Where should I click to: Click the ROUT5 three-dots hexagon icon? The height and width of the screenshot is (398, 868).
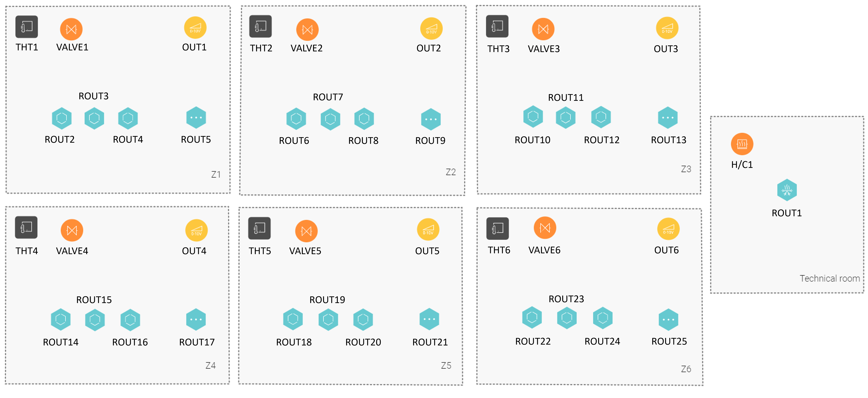tap(196, 117)
